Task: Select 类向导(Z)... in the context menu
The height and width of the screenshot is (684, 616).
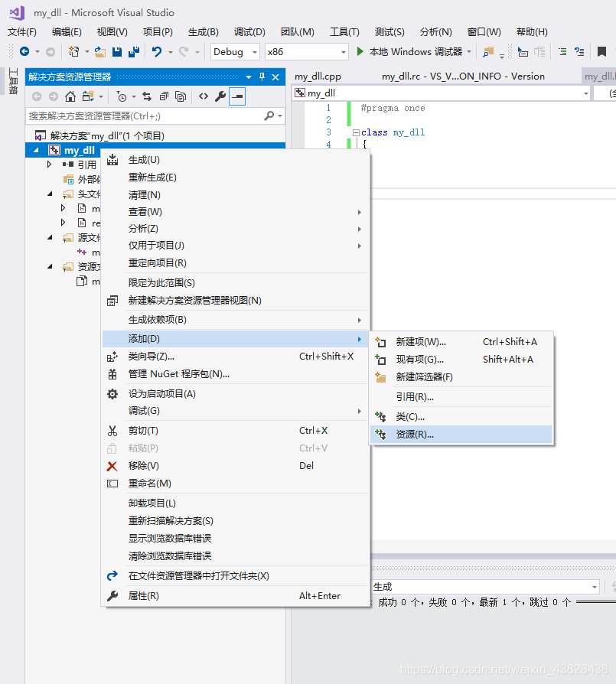Action: click(235, 357)
